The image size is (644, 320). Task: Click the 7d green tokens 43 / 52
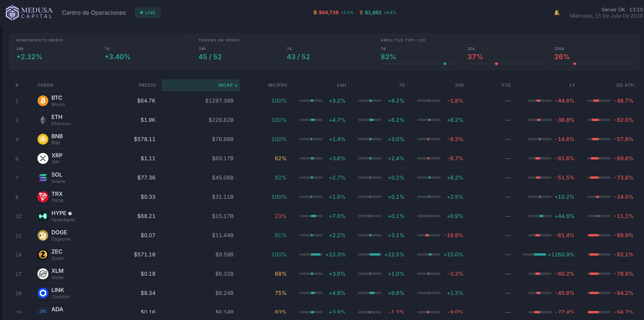click(298, 57)
